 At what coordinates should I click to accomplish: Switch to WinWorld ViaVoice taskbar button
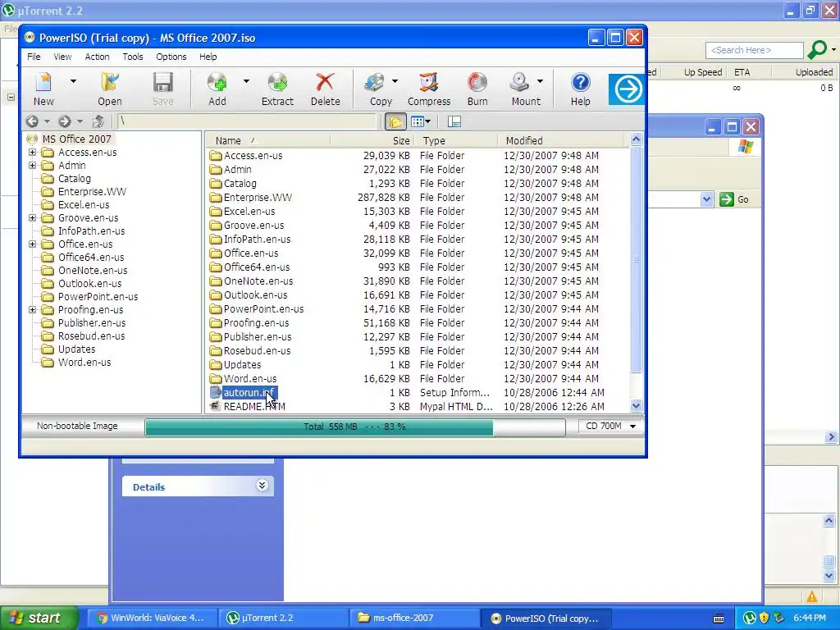pos(152,618)
